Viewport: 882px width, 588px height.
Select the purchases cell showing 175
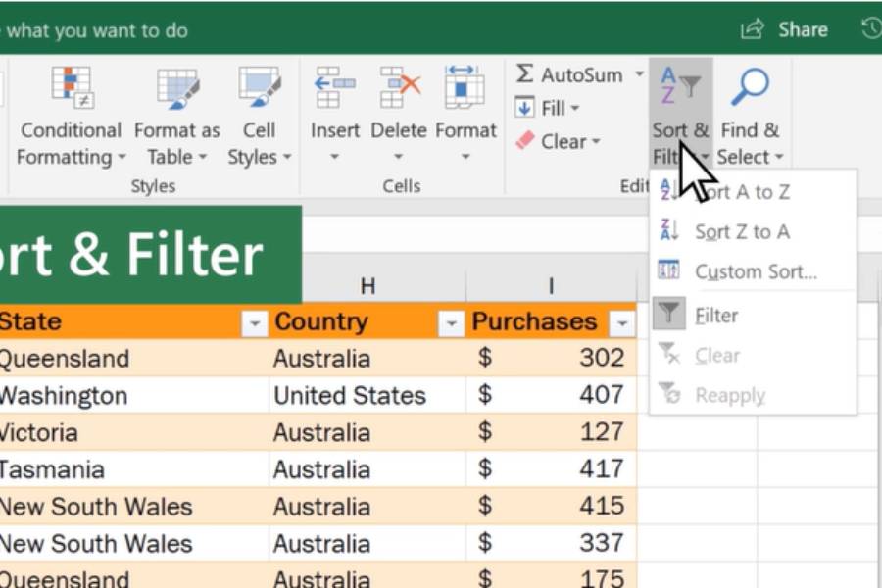point(552,575)
